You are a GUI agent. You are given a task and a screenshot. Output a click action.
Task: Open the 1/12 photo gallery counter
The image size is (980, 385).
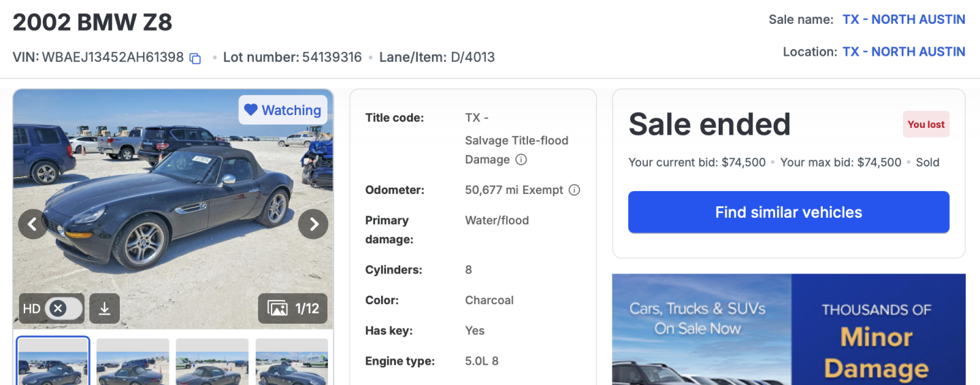pyautogui.click(x=293, y=309)
